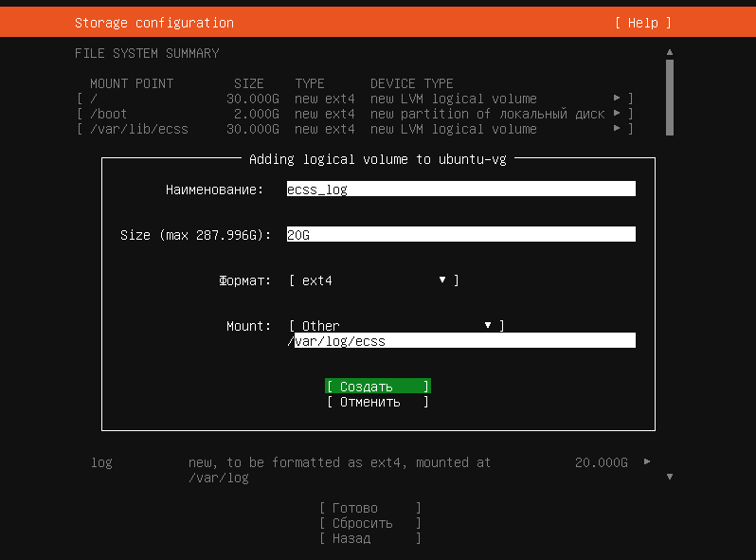The width and height of the screenshot is (756, 560).
Task: Focus the mount path field /var/log/ecss
Action: point(461,340)
